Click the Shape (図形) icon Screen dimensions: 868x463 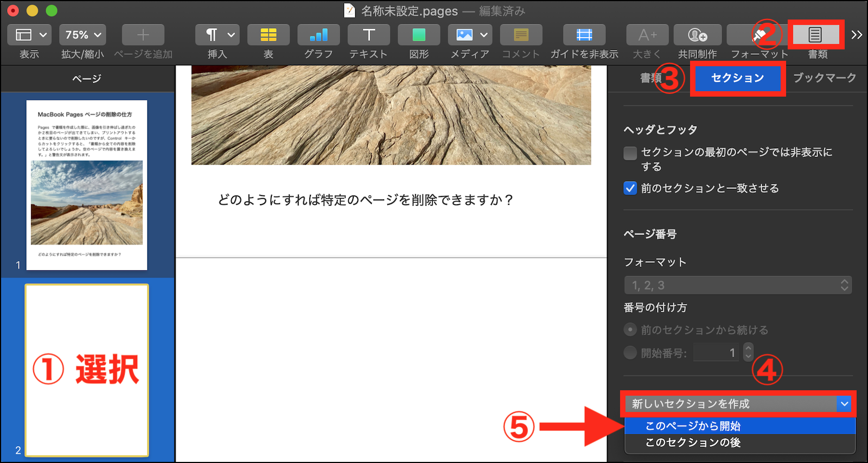pos(418,35)
